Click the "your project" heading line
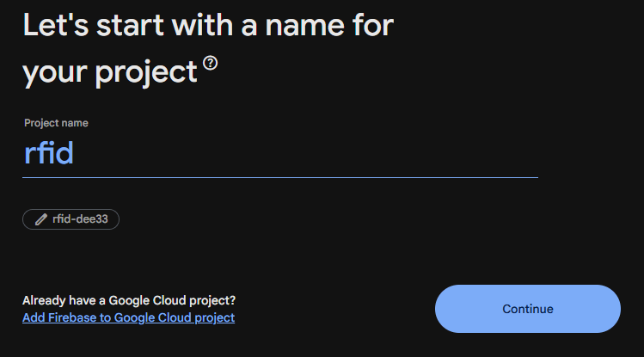 tap(110, 72)
